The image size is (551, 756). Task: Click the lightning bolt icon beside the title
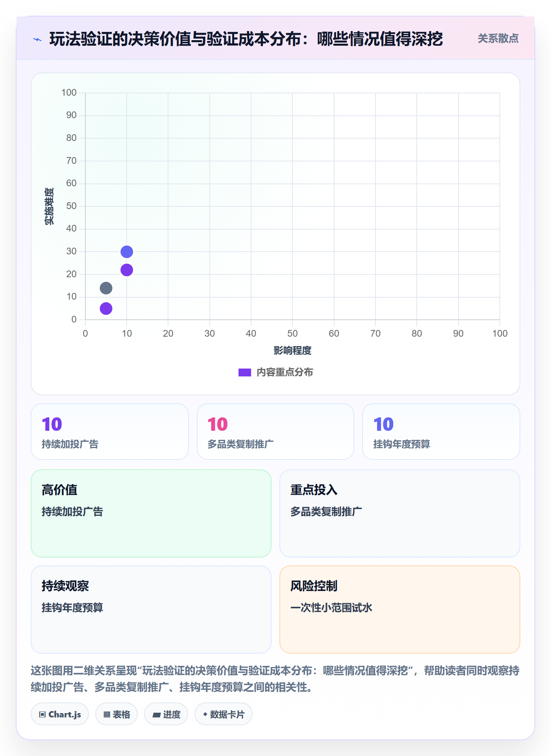(37, 39)
